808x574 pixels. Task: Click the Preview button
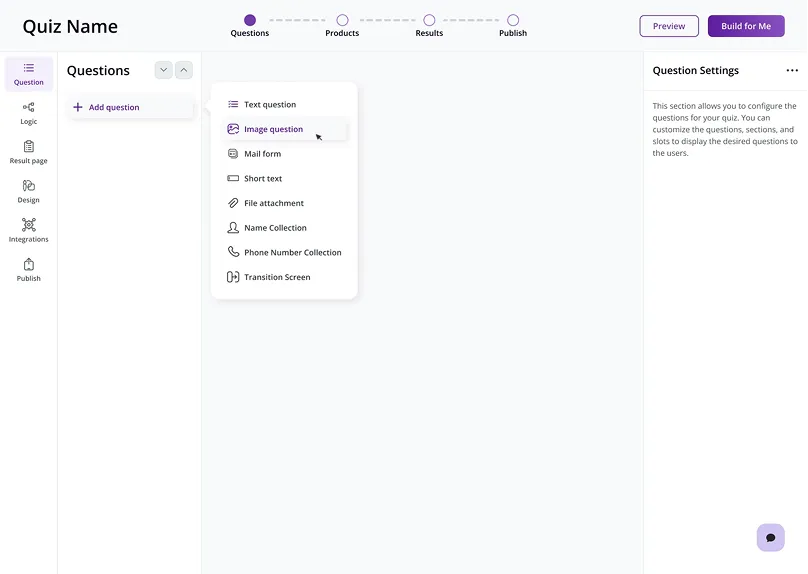669,26
